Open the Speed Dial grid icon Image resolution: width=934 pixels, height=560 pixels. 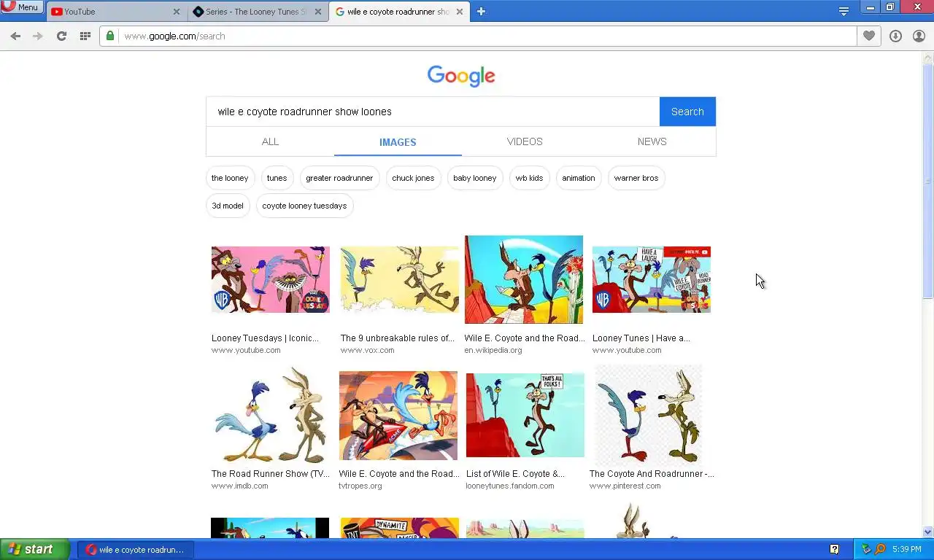[x=85, y=36]
